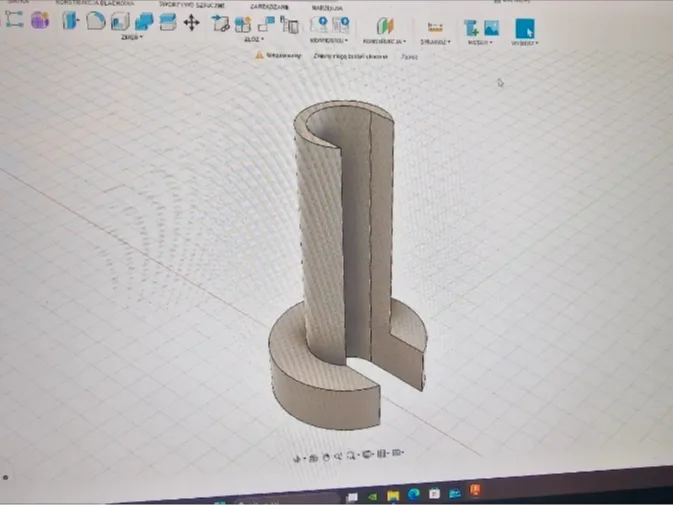Screen dimensions: 673x505
Task: Expand the SPRAWDŹ dropdown
Action: click(x=435, y=42)
